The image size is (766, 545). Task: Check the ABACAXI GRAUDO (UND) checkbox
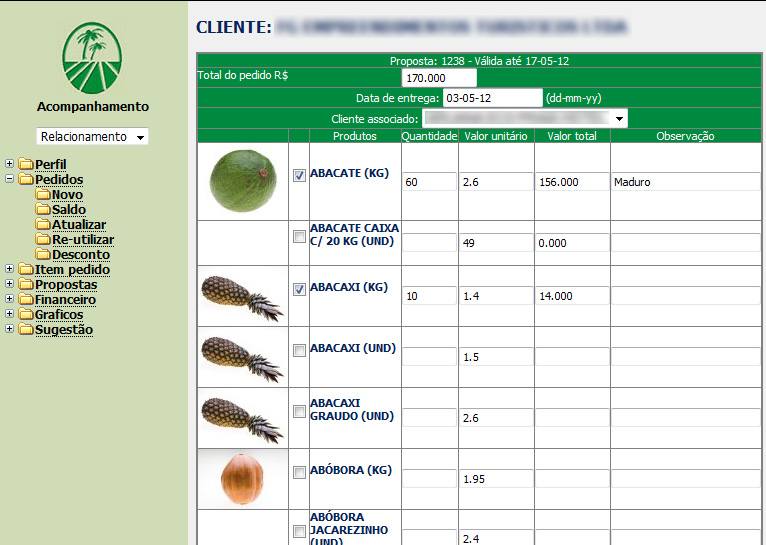point(299,411)
